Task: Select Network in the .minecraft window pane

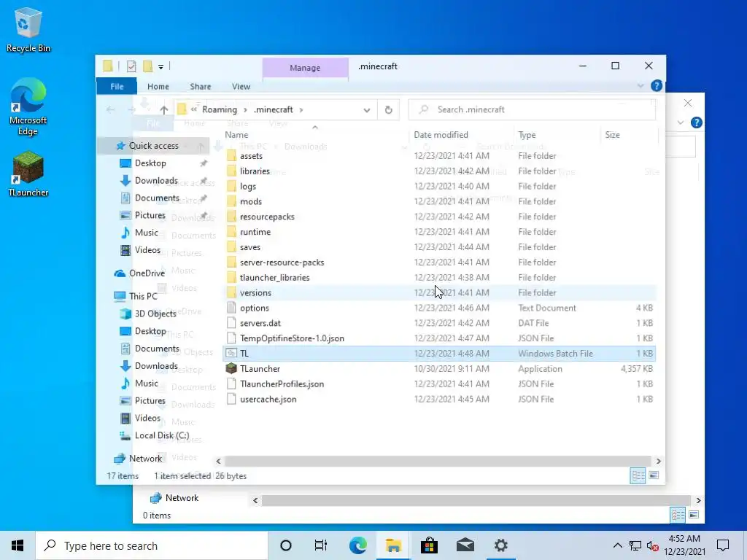Action: [x=145, y=459]
